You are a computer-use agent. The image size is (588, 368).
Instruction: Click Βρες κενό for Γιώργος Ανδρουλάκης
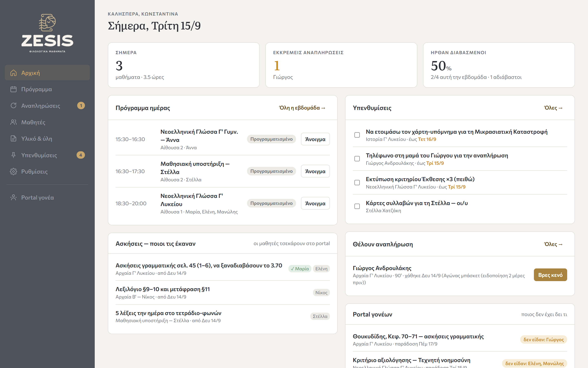[x=550, y=275]
